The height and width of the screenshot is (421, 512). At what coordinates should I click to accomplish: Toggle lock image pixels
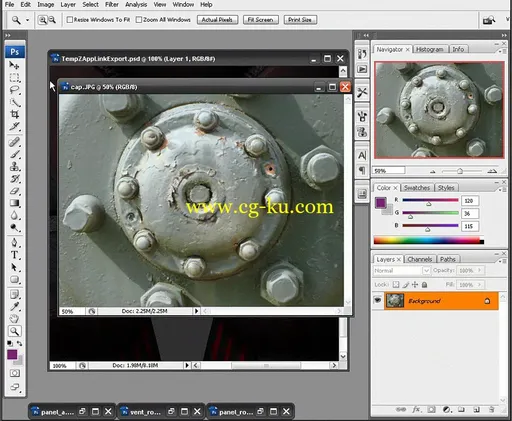coord(405,284)
